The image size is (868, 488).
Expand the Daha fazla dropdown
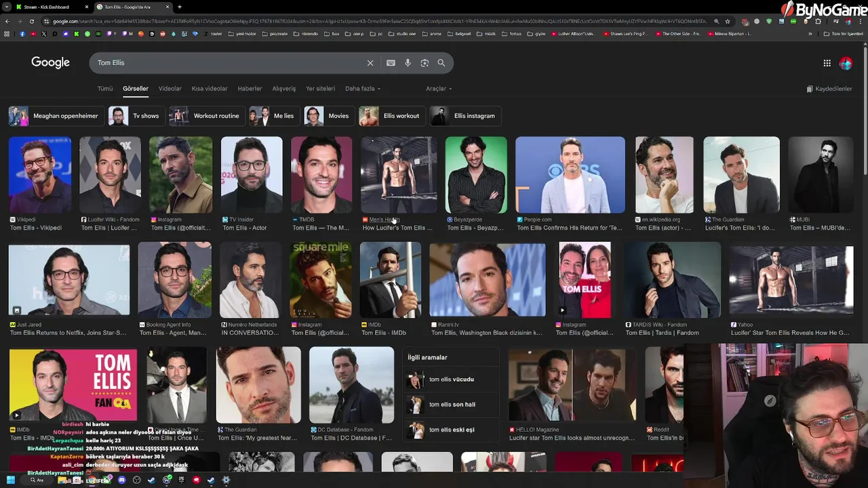(x=363, y=89)
